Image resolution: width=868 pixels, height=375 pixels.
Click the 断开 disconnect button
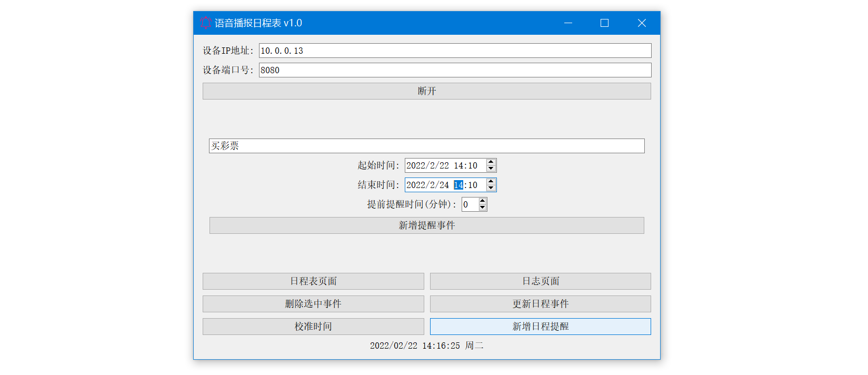click(427, 91)
